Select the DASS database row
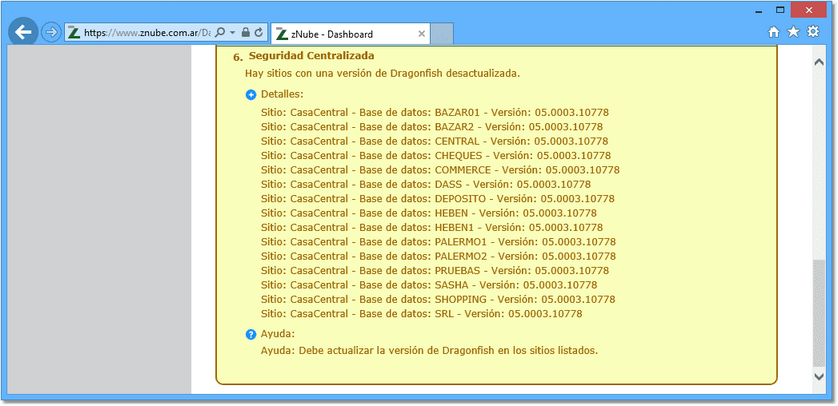The height and width of the screenshot is (406, 838). pyautogui.click(x=426, y=184)
